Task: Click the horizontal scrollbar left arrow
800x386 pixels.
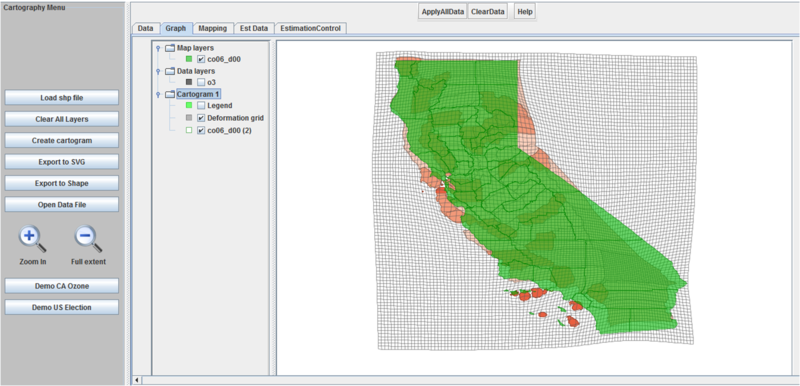Action: click(137, 380)
